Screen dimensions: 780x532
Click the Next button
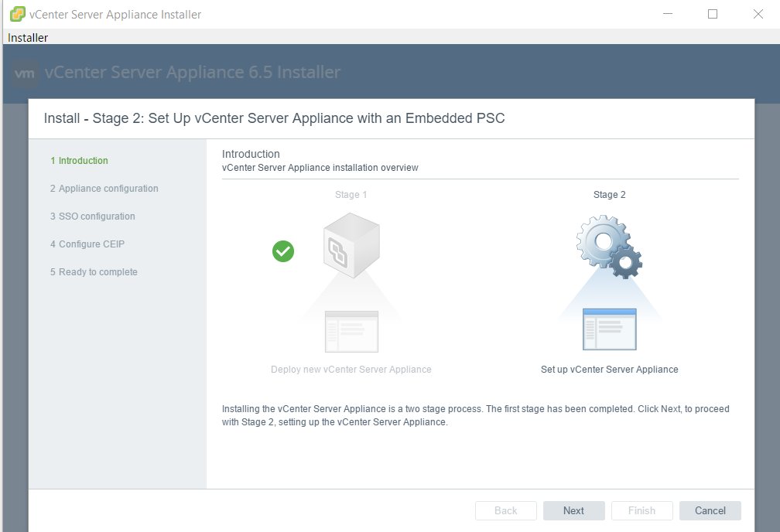pyautogui.click(x=573, y=510)
